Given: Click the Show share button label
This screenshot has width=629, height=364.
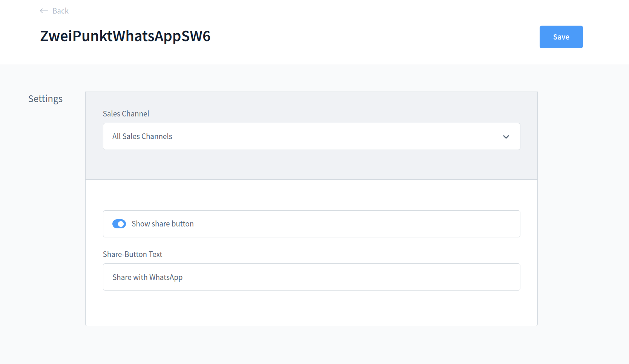Looking at the screenshot, I should (163, 224).
